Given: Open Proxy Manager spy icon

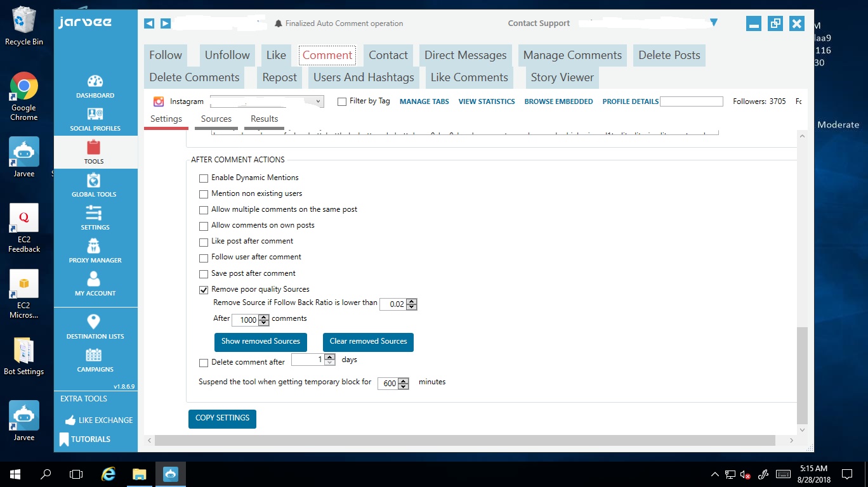Looking at the screenshot, I should click(94, 246).
